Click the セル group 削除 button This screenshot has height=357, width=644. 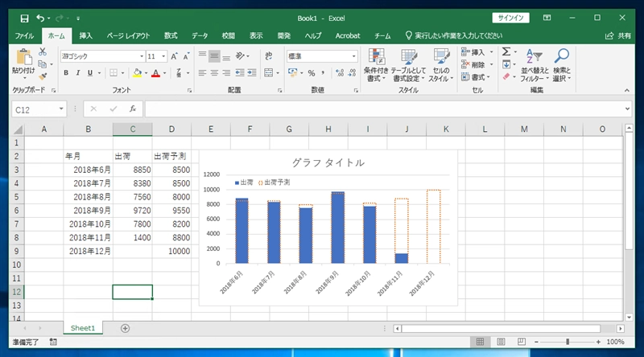[x=477, y=64]
